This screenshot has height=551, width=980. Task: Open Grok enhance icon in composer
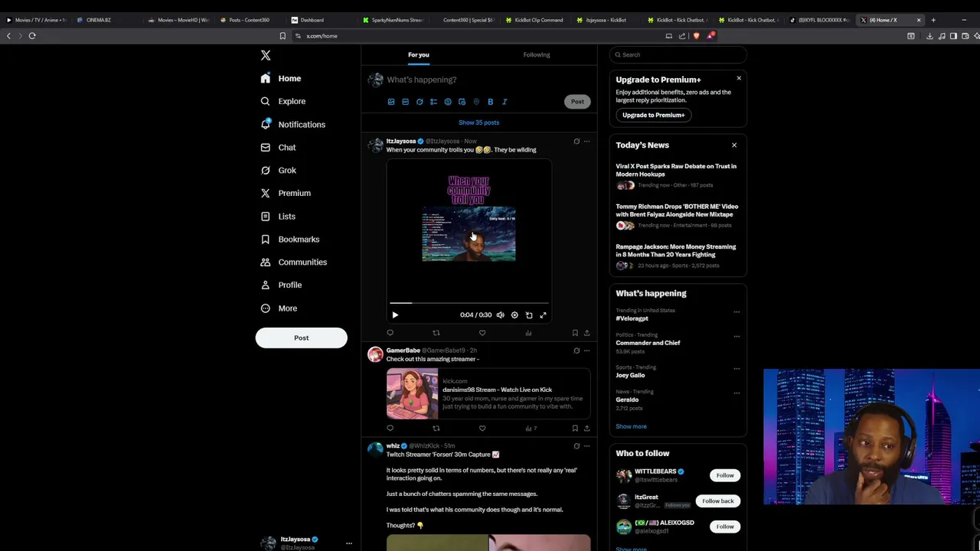click(x=420, y=102)
